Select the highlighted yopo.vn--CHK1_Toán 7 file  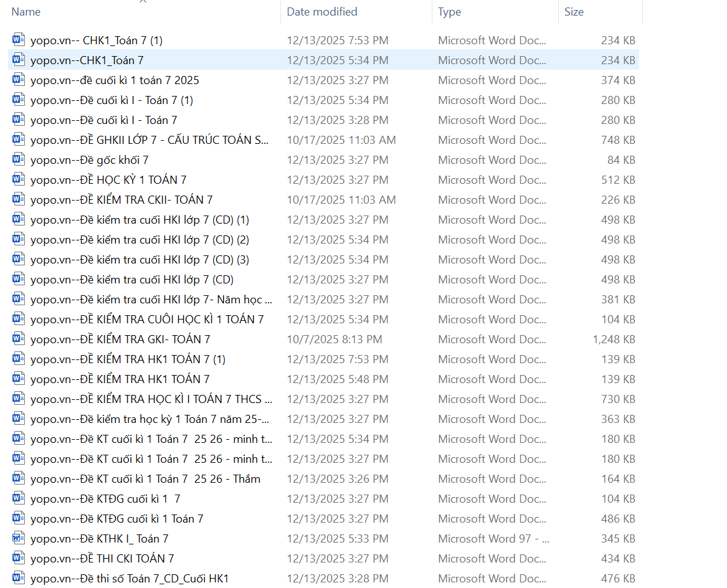point(87,60)
